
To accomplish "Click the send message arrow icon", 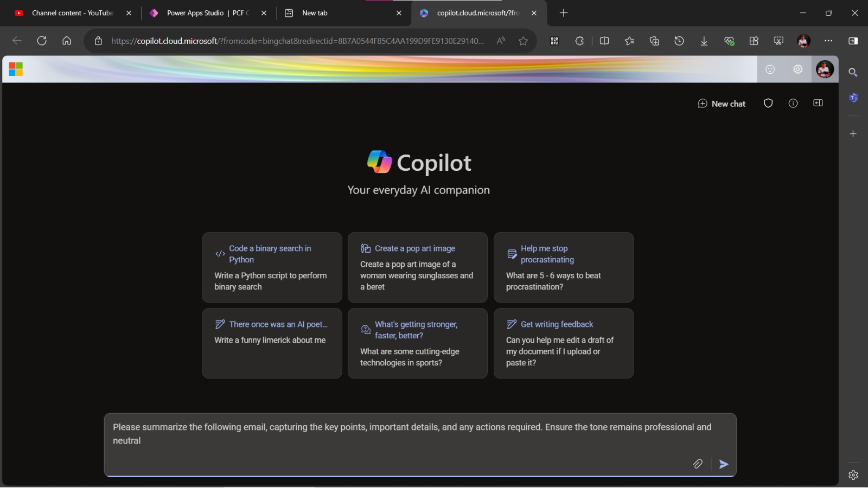I will (724, 464).
